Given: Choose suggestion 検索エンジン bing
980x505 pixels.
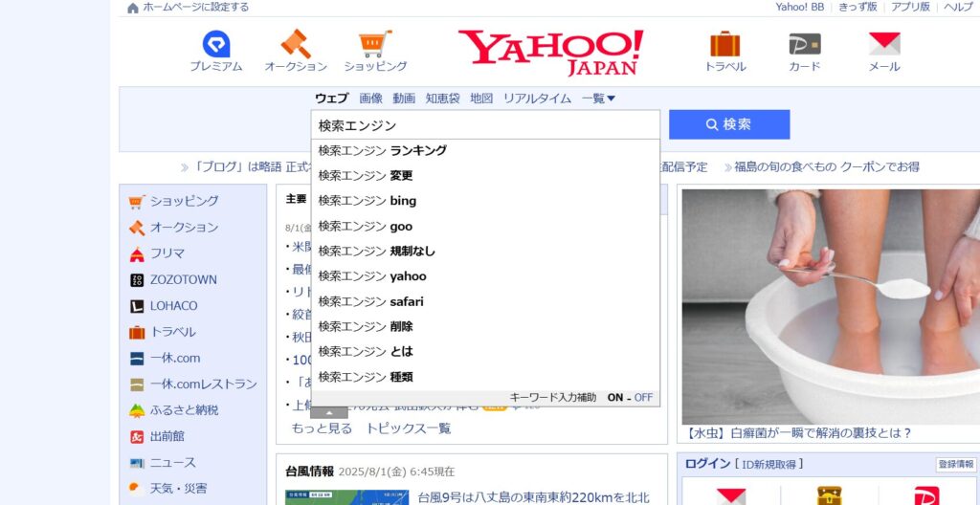Looking at the screenshot, I should tap(485, 201).
